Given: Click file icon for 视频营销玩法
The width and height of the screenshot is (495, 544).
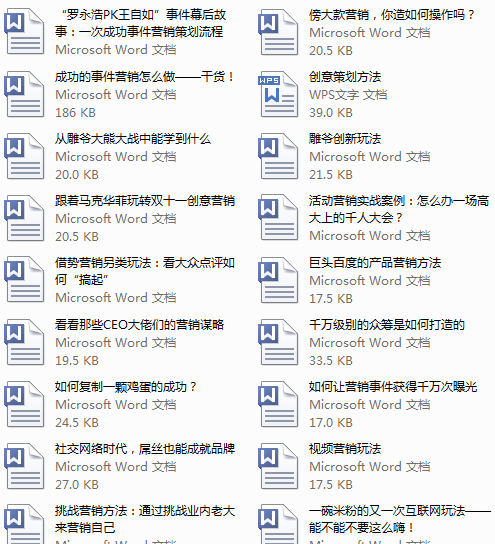Looking at the screenshot, I should (x=278, y=466).
